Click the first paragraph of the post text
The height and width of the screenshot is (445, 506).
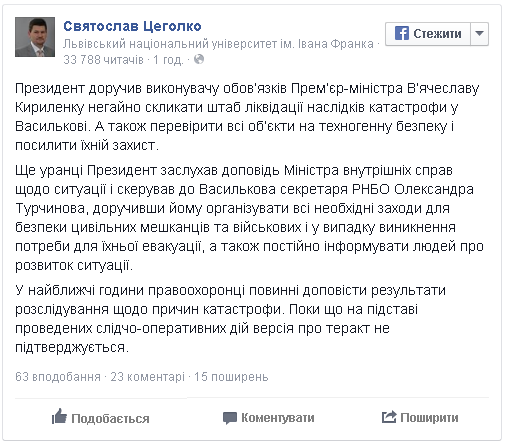tap(247, 117)
